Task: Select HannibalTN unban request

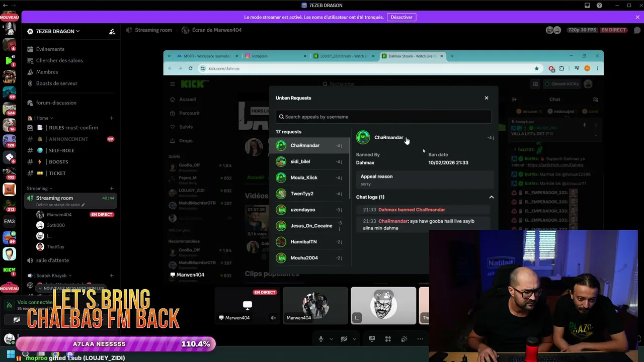Action: click(310, 242)
